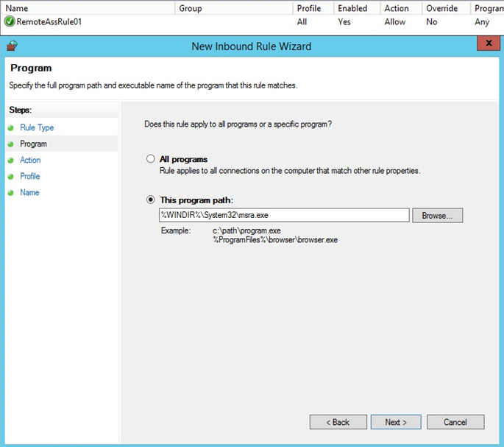Click the green bullet next to Name step
The height and width of the screenshot is (447, 504).
tap(10, 193)
